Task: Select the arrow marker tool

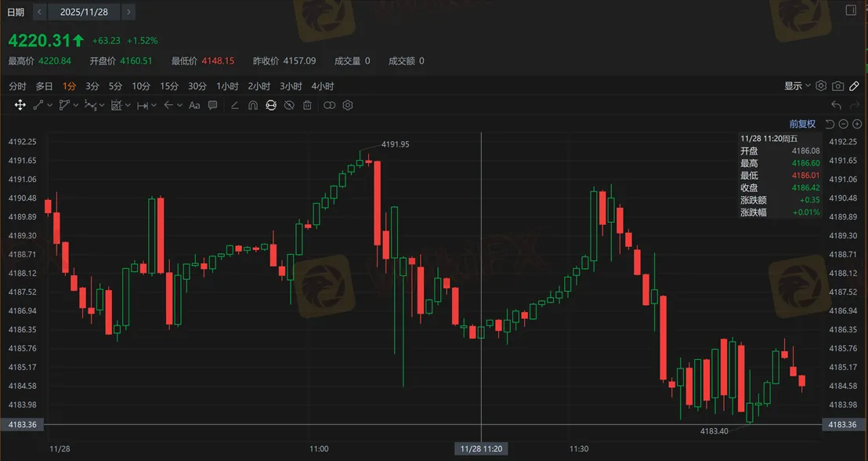Action: click(x=168, y=105)
